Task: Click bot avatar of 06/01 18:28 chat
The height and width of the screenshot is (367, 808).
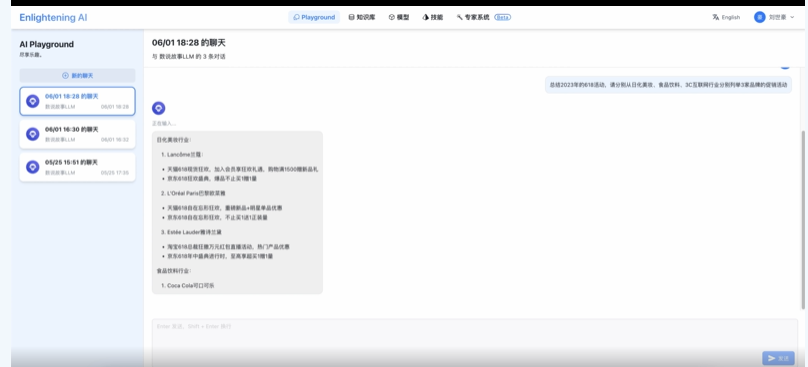Action: point(32,101)
